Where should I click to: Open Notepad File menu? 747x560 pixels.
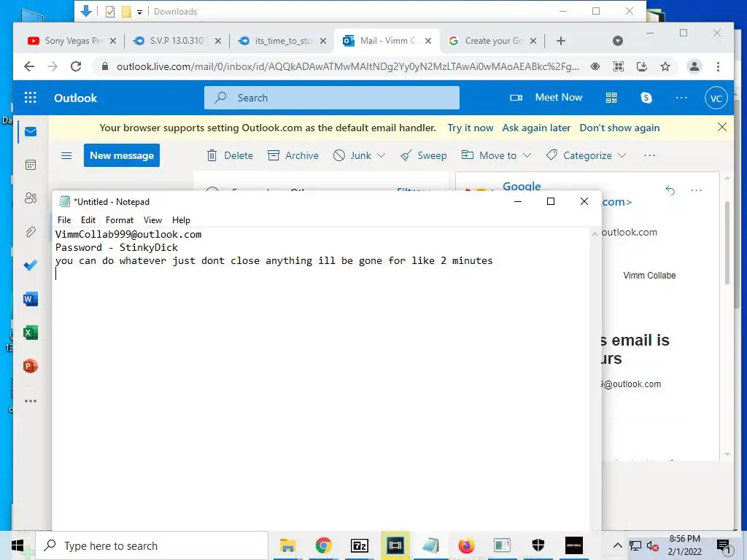click(x=64, y=220)
